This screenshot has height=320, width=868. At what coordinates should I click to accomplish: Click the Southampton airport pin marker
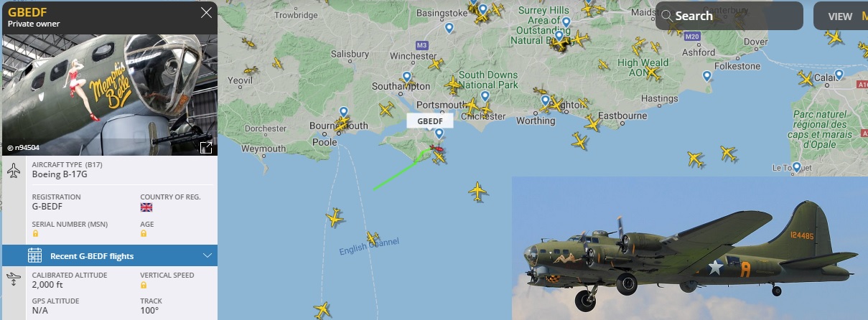click(x=407, y=77)
